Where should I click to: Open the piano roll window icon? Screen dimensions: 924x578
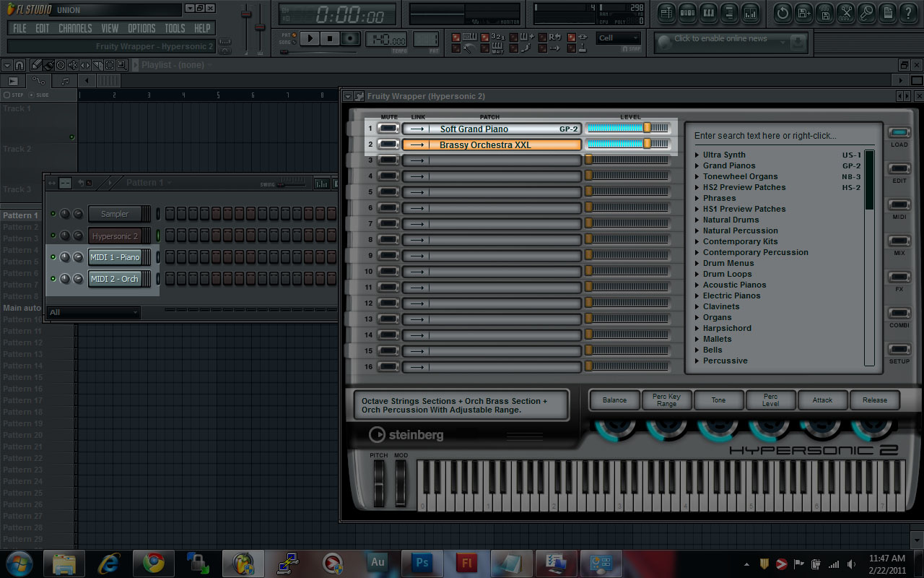pyautogui.click(x=708, y=12)
